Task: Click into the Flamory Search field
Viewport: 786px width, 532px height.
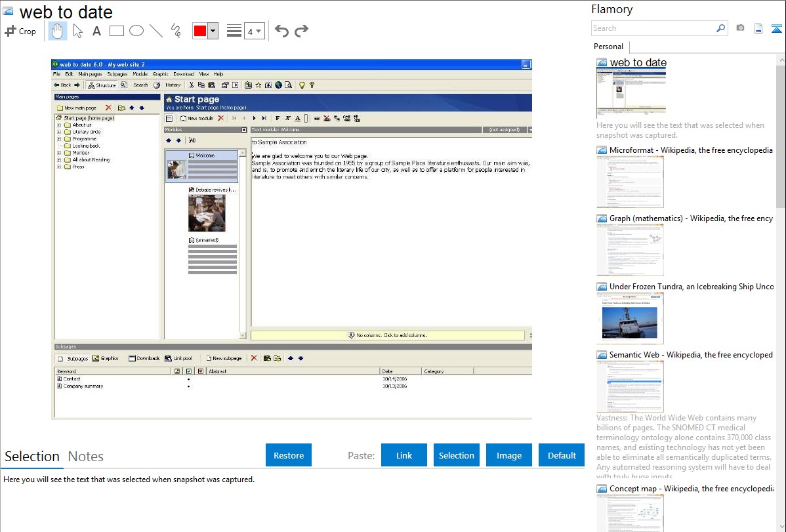Action: click(x=653, y=28)
